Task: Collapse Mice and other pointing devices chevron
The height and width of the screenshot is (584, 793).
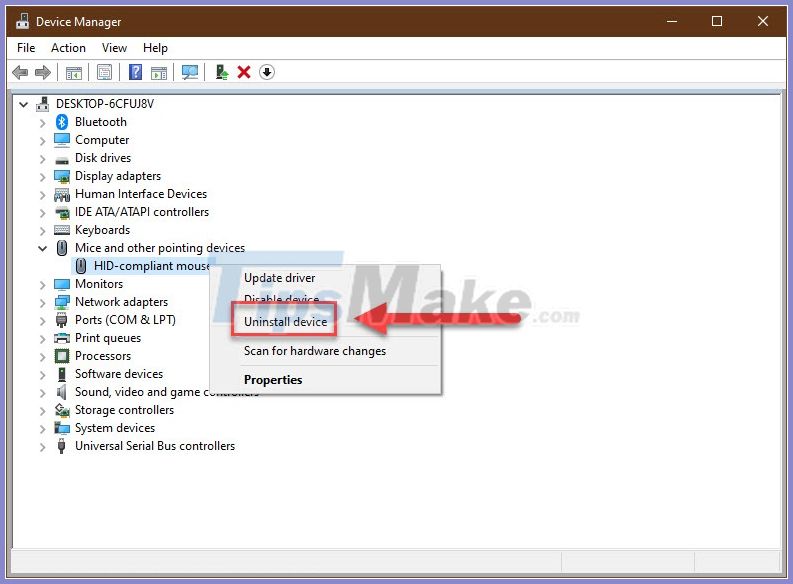Action: [42, 249]
